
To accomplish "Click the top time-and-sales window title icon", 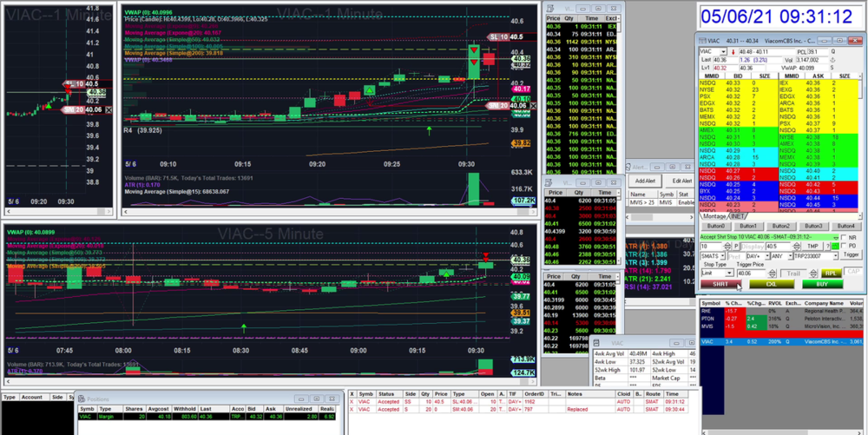I will coord(550,9).
